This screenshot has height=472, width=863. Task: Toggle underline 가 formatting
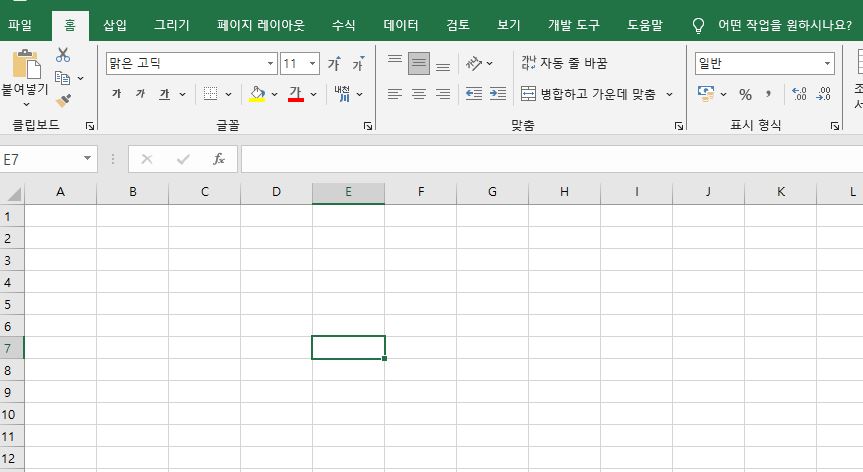(x=165, y=94)
